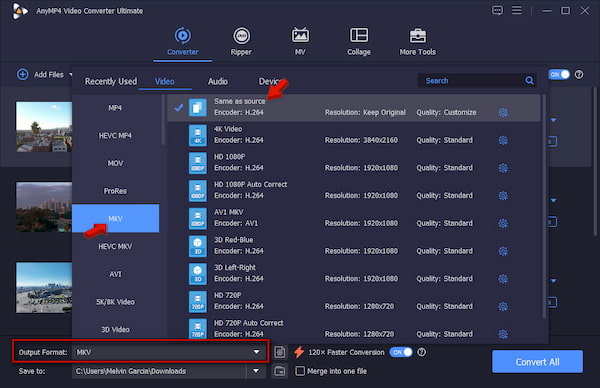Screen dimensions: 600x388
Task: Open settings gear for HD 720P
Action: [503, 306]
